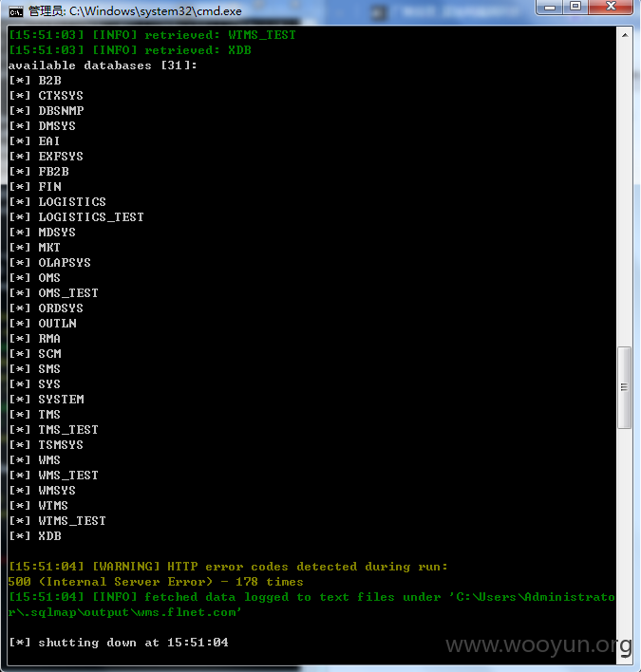
Task: Select the SYSTEM database entry
Action: [47, 400]
